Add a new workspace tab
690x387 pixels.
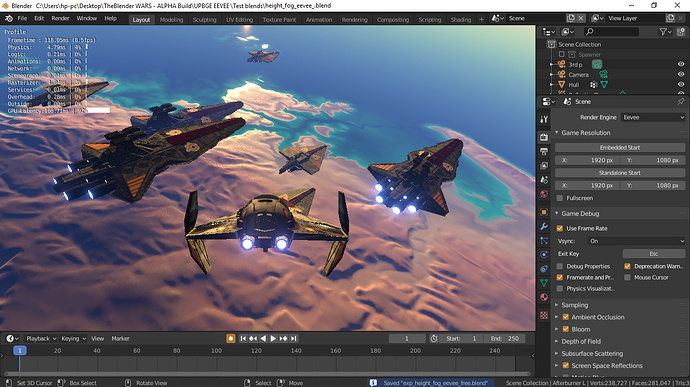(x=481, y=19)
